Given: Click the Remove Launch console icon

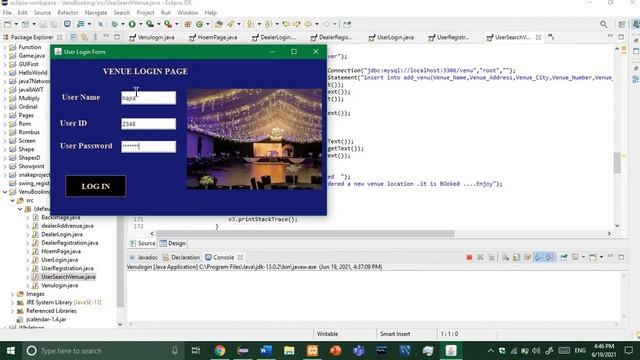Looking at the screenshot, I should tap(480, 257).
